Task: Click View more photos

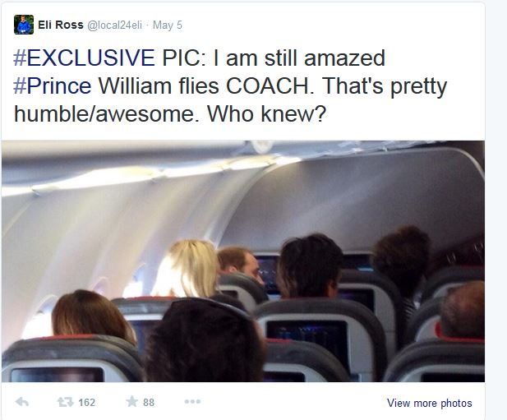Action: [429, 403]
